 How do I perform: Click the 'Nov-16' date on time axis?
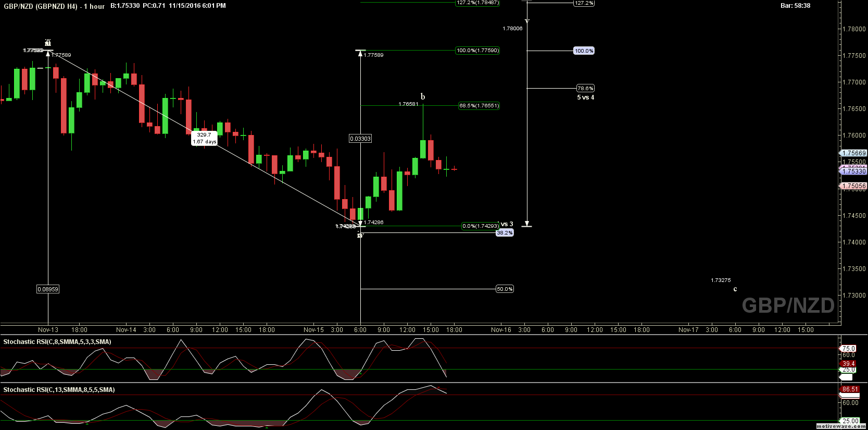point(501,330)
